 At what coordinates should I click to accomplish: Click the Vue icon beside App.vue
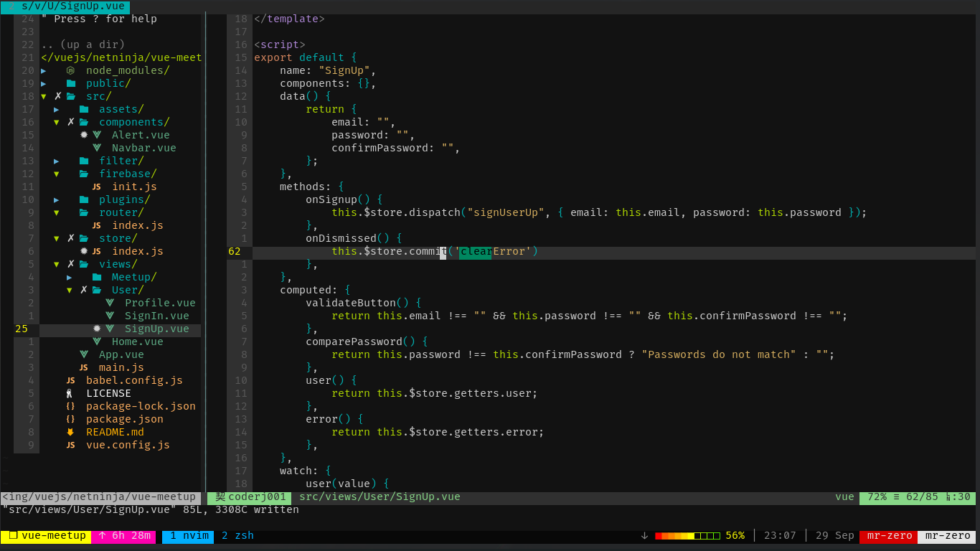pos(84,354)
